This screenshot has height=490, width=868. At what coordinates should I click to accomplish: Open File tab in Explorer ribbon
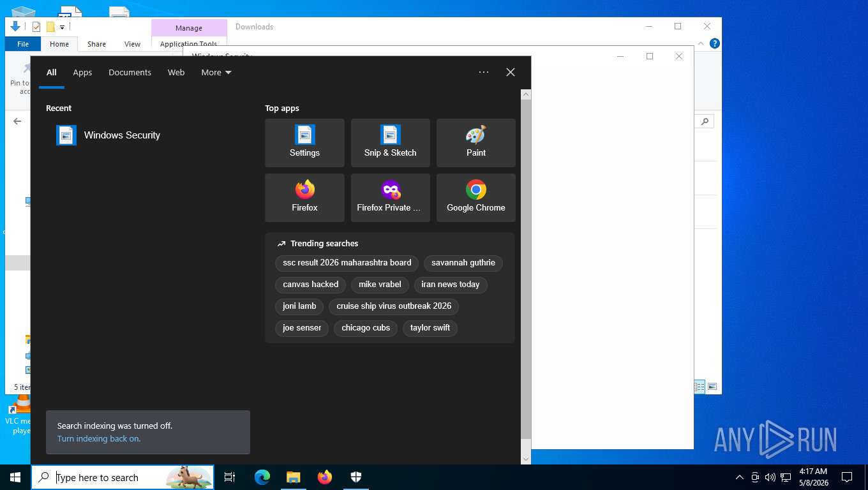click(x=23, y=44)
